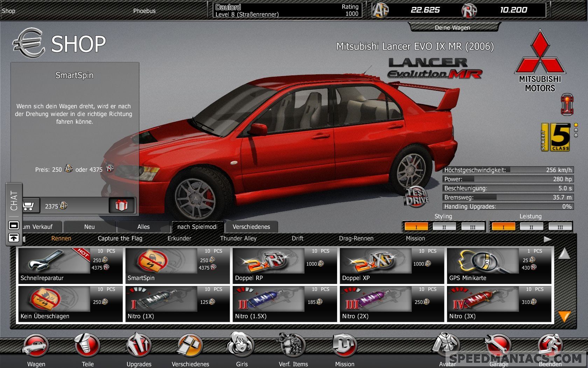Viewport: 588px width, 368px height.
Task: Select Leistung level II
Action: pyautogui.click(x=531, y=227)
